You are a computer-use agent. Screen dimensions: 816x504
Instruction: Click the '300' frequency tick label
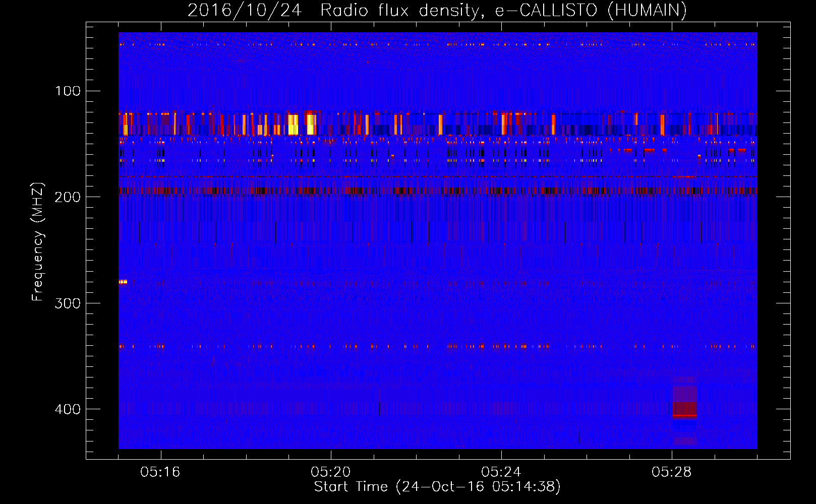(x=68, y=303)
